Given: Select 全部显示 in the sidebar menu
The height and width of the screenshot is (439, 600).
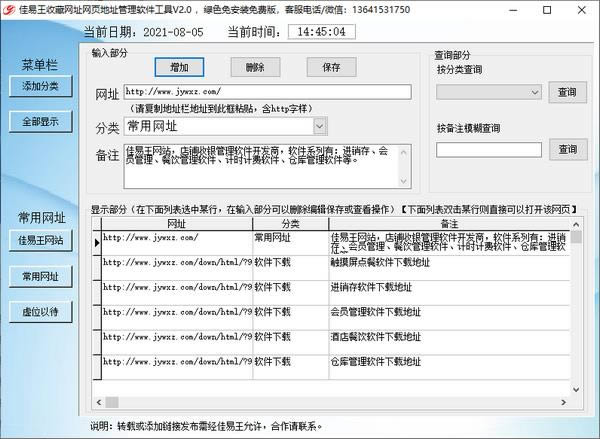Looking at the screenshot, I should (x=41, y=122).
